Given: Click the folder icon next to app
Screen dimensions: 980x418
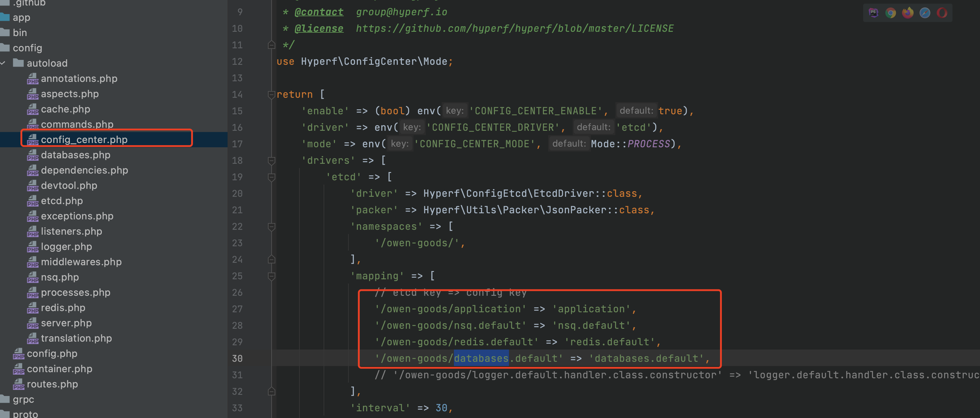Looking at the screenshot, I should pyautogui.click(x=5, y=17).
